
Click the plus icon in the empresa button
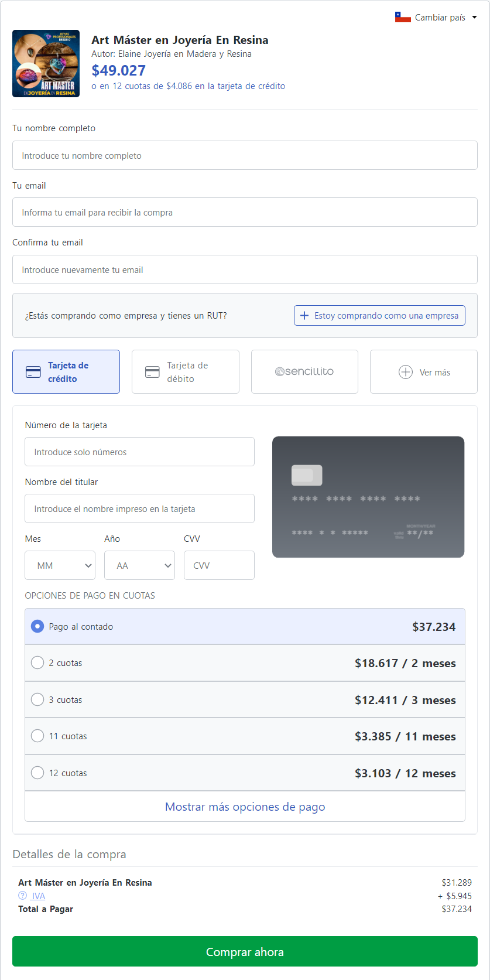click(x=304, y=316)
